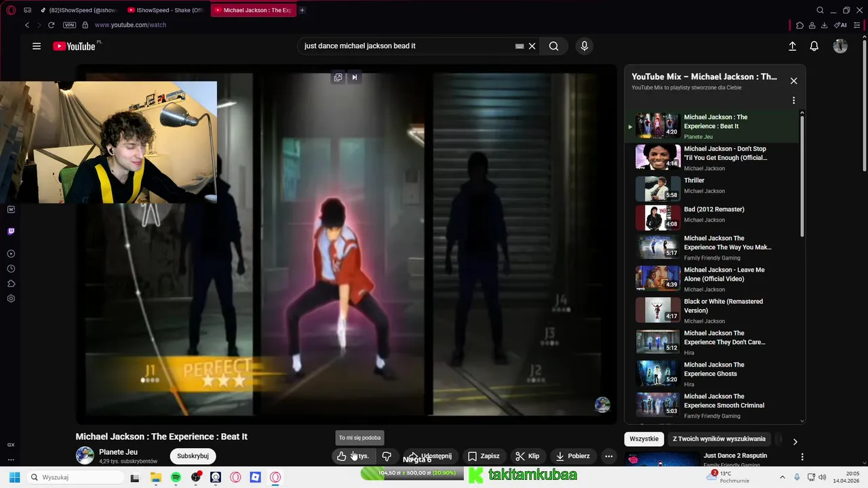The height and width of the screenshot is (488, 868).
Task: Open Planete Jeu channel avatar
Action: 85,455
